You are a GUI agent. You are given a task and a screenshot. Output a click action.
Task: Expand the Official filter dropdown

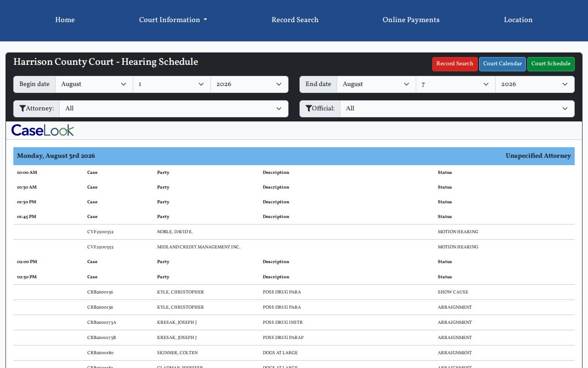tap(457, 109)
